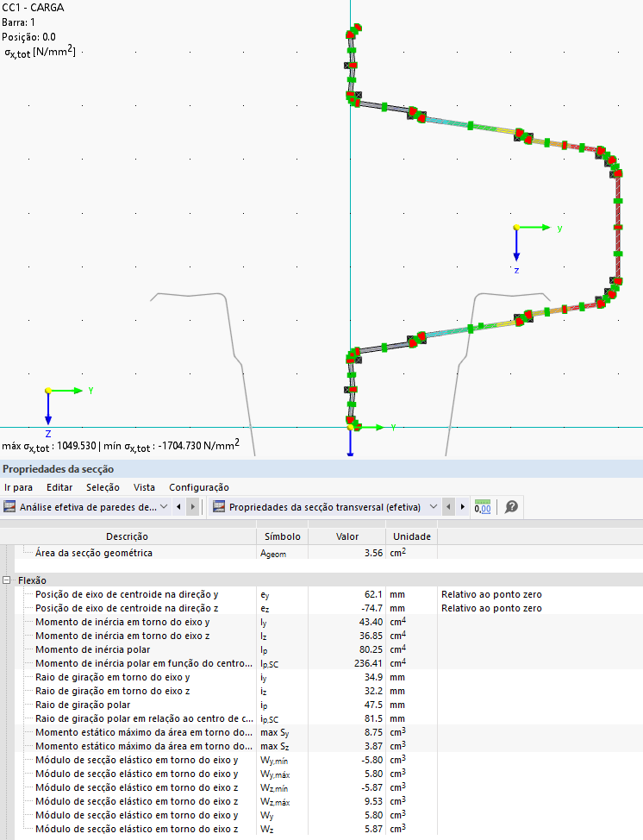Click the table icon in Propriedades da secção transversal dropdown
Screen dimensions: 643x840
(220, 507)
